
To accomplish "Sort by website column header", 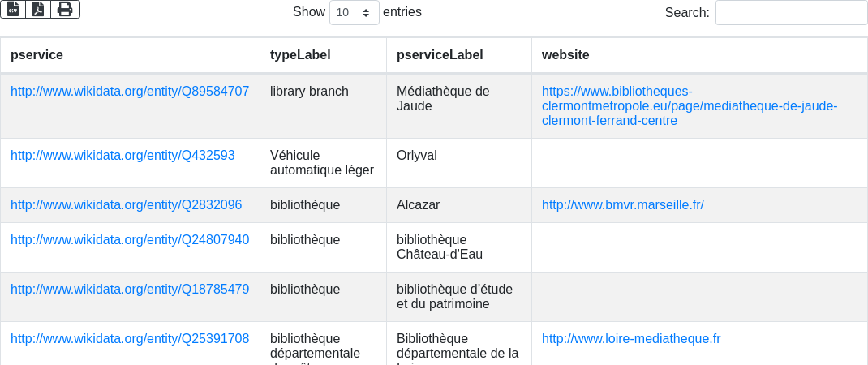I will pyautogui.click(x=565, y=55).
